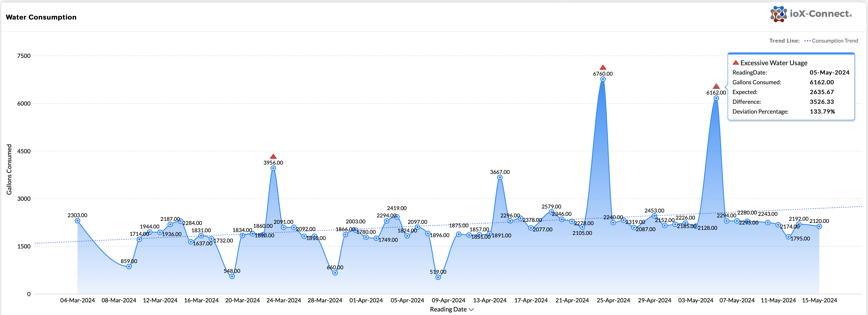Select the 6760.00 peak data point
The height and width of the screenshot is (315, 868).
tap(603, 79)
